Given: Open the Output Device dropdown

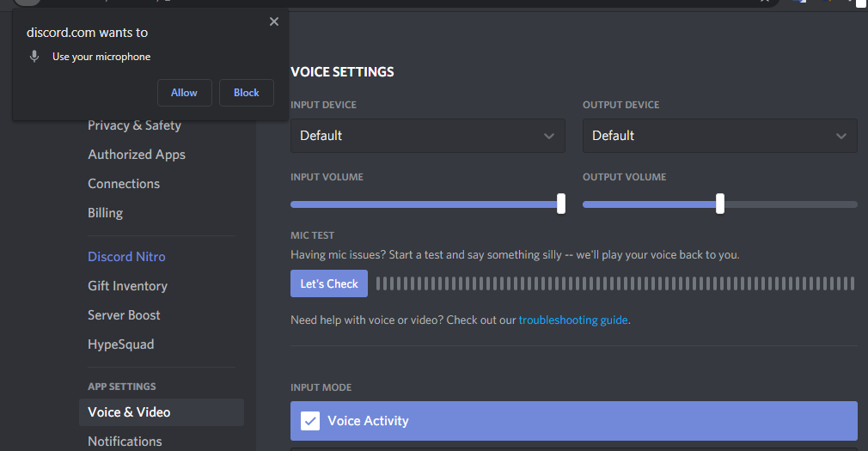Looking at the screenshot, I should [719, 136].
